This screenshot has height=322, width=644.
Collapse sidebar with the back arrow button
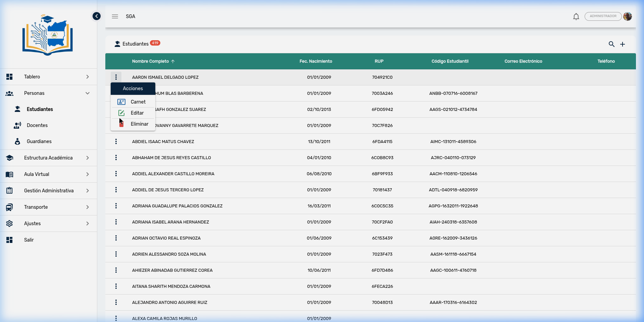[97, 16]
